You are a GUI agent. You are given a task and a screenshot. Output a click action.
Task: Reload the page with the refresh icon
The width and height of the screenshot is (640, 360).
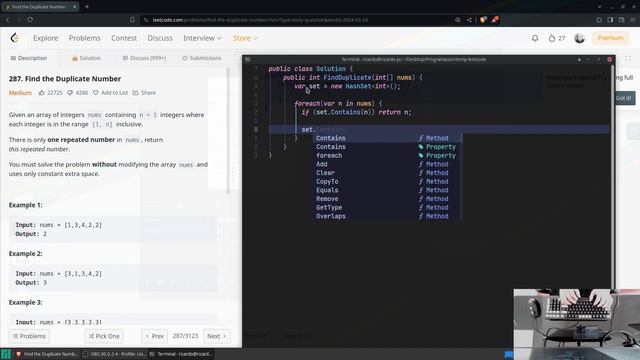point(30,20)
